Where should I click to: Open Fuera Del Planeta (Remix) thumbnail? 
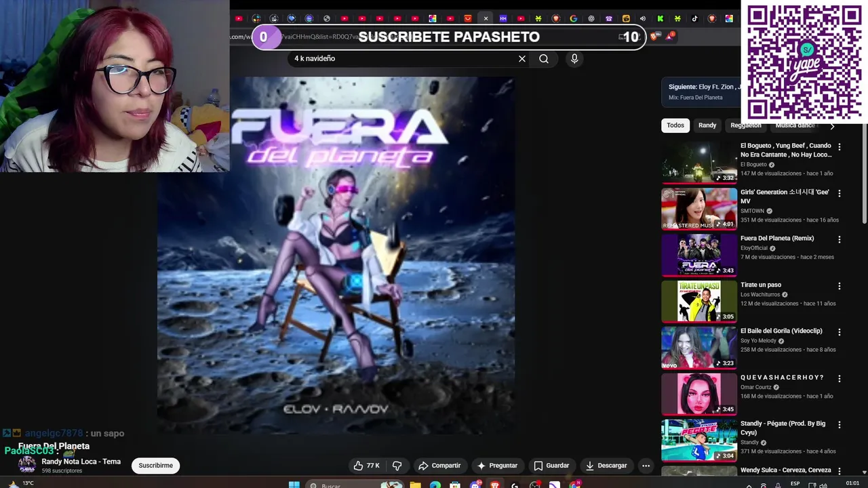[x=699, y=255]
